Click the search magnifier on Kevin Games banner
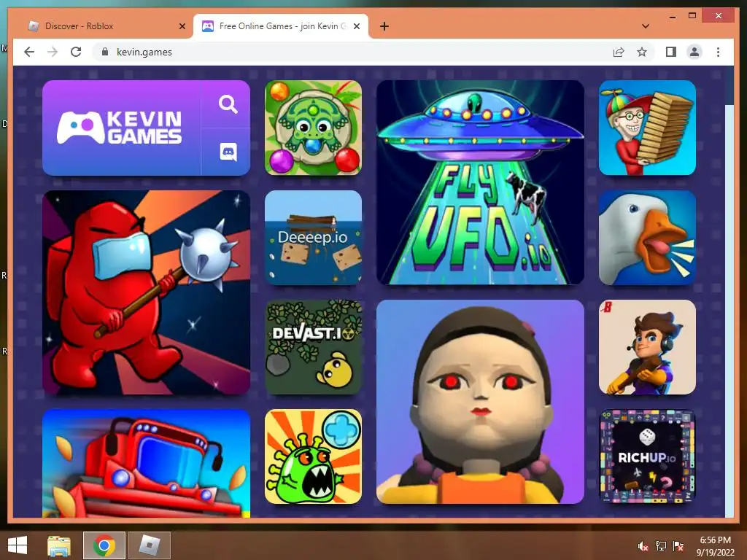 point(228,104)
